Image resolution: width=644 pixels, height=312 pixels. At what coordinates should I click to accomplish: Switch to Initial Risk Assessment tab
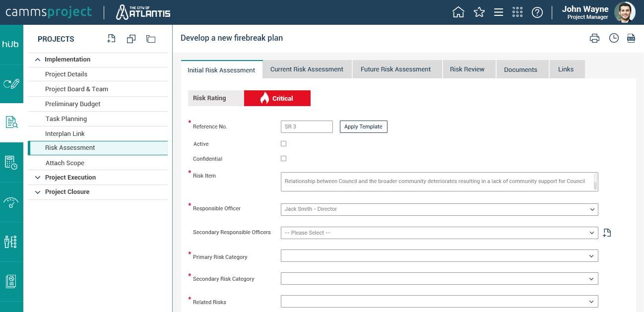coord(221,70)
